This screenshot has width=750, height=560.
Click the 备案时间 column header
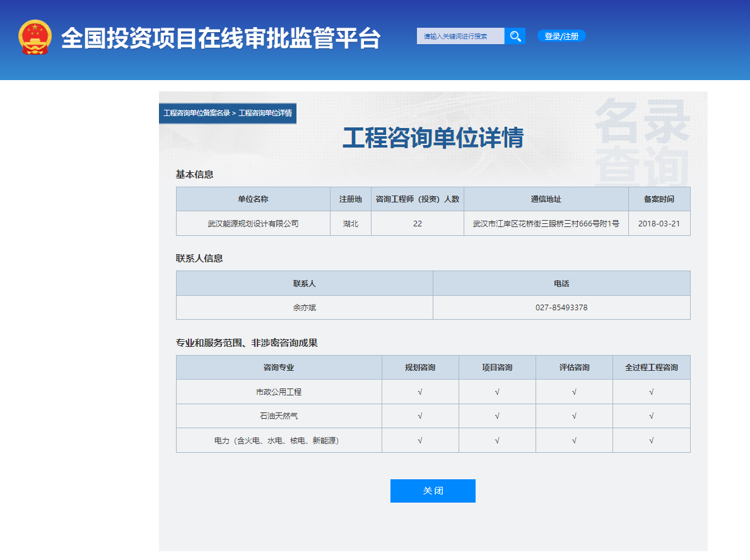coord(659,199)
